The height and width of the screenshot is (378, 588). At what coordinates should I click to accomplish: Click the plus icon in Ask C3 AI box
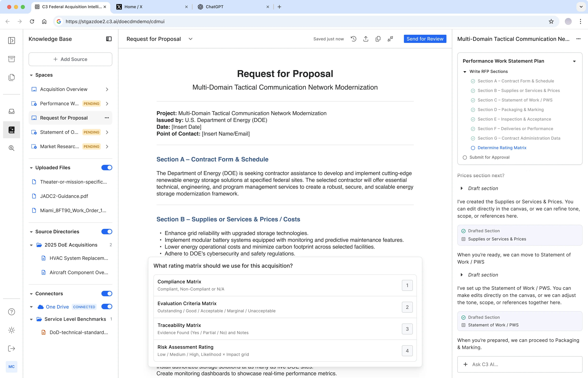coord(465,365)
